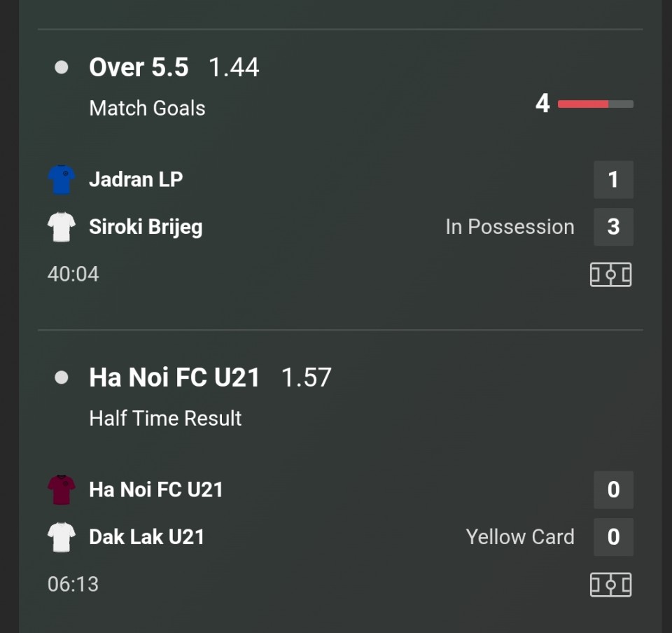The width and height of the screenshot is (672, 633).
Task: Open pitch view icon for Jadran LP match
Action: pos(610,274)
